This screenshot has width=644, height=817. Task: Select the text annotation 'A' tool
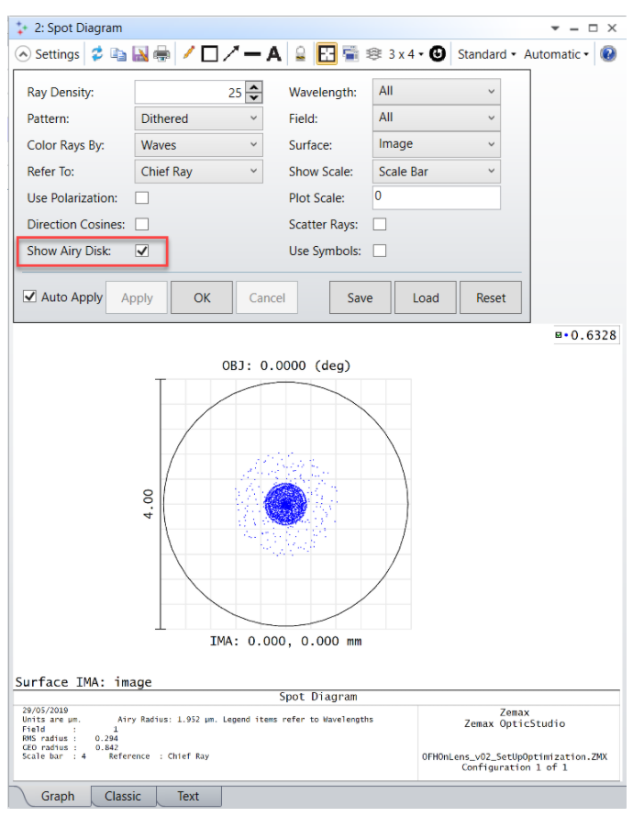(273, 54)
